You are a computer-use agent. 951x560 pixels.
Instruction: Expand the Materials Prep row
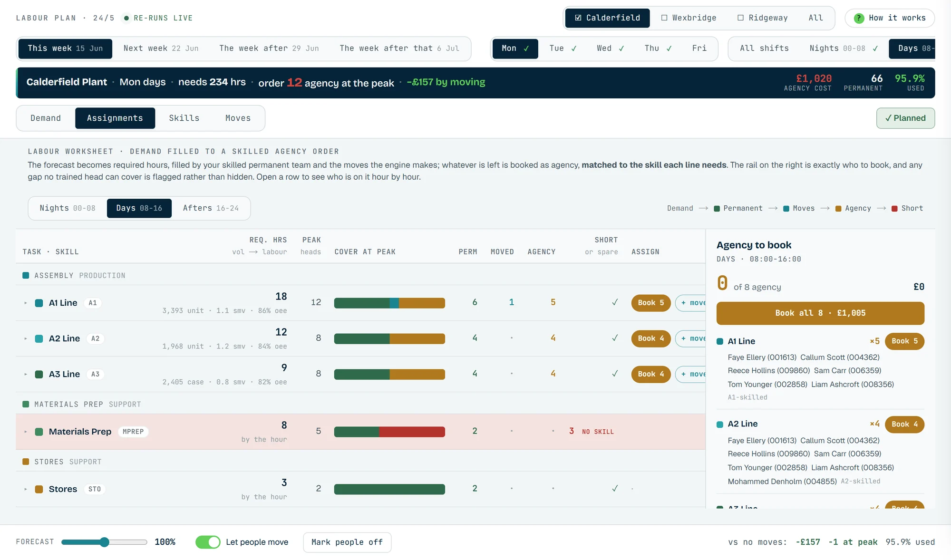coord(26,432)
